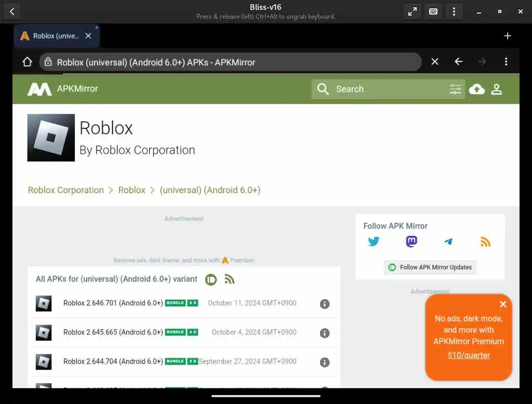Open By Roblox Corporation developer link
This screenshot has height=404, width=532.
[137, 150]
